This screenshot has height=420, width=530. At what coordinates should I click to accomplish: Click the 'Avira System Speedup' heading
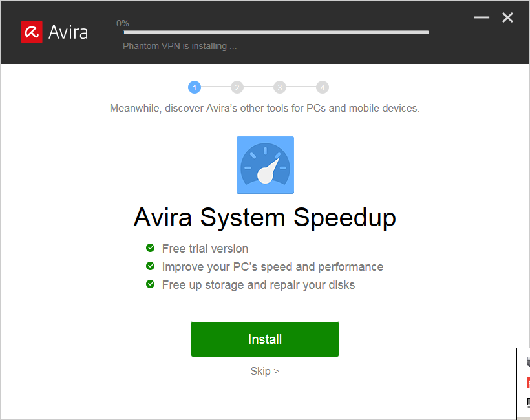(264, 217)
